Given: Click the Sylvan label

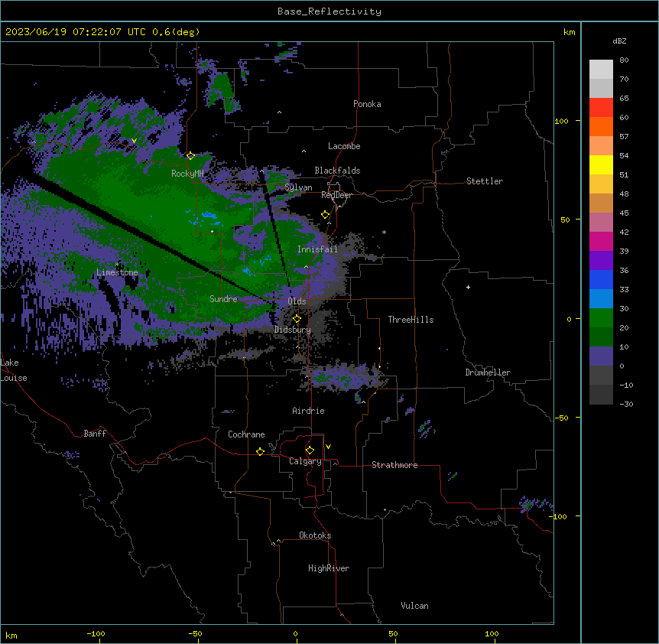Looking at the screenshot, I should coord(298,187).
